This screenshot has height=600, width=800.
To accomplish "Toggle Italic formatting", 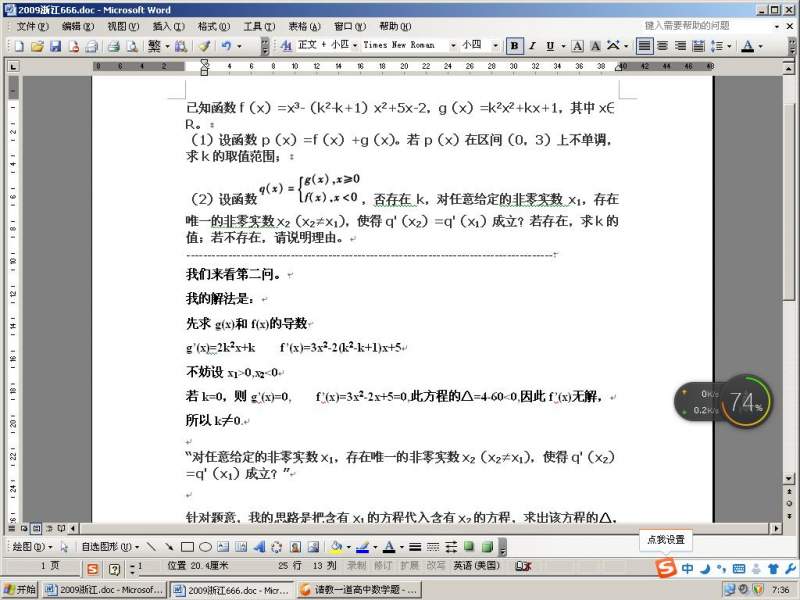I will point(532,46).
